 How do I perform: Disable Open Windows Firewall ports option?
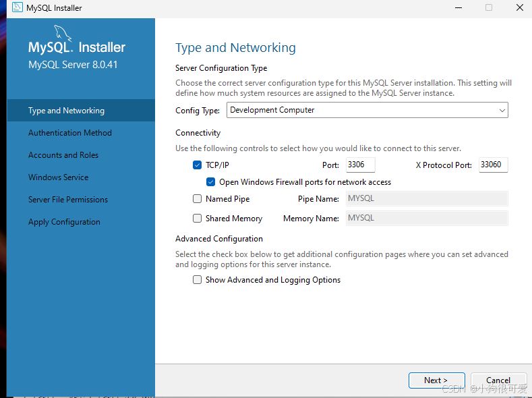(x=210, y=182)
